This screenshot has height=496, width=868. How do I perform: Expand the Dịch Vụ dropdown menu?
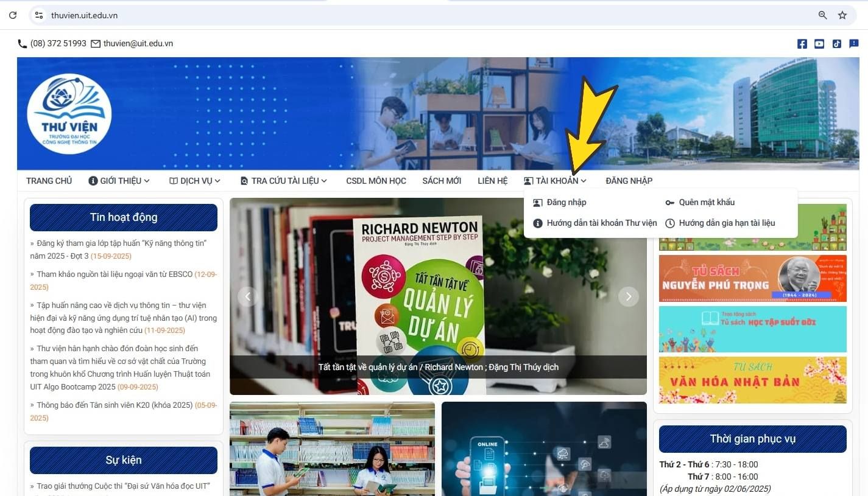(x=195, y=181)
